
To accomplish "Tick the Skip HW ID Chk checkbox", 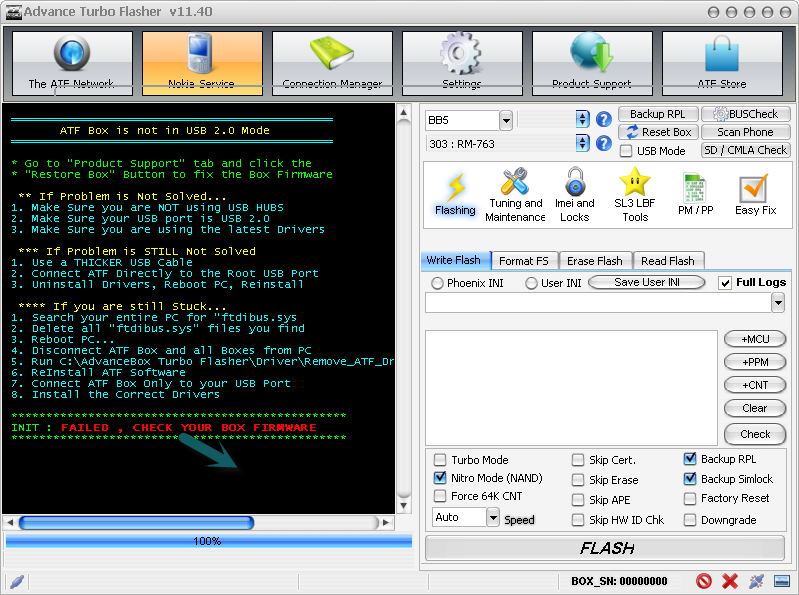I will pos(578,520).
